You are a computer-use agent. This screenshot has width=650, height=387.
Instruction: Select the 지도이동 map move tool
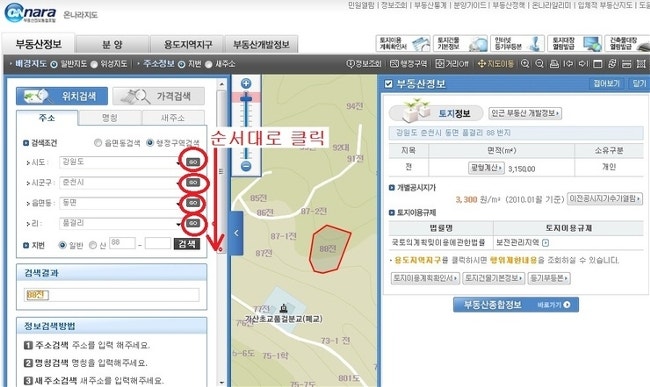[x=496, y=64]
